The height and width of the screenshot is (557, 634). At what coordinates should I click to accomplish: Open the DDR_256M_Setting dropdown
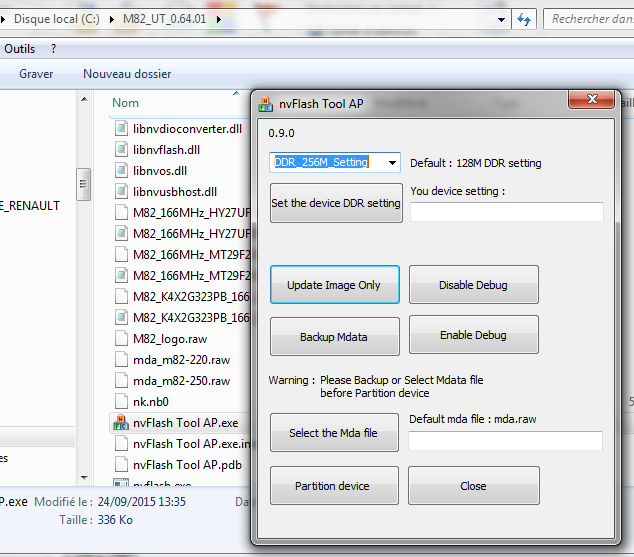pyautogui.click(x=391, y=163)
